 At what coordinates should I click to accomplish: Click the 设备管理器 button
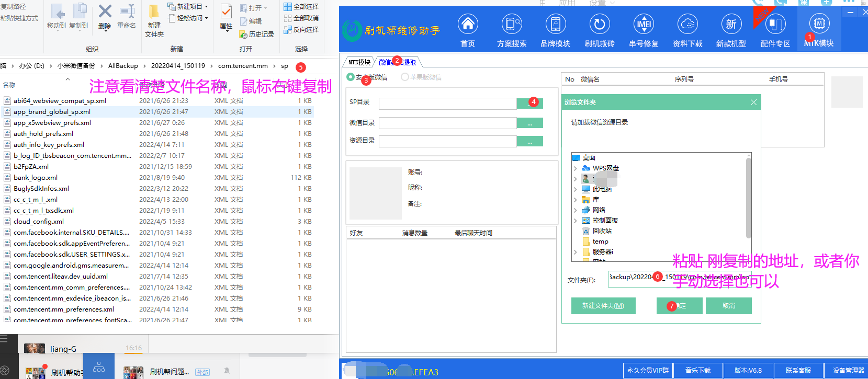(847, 371)
